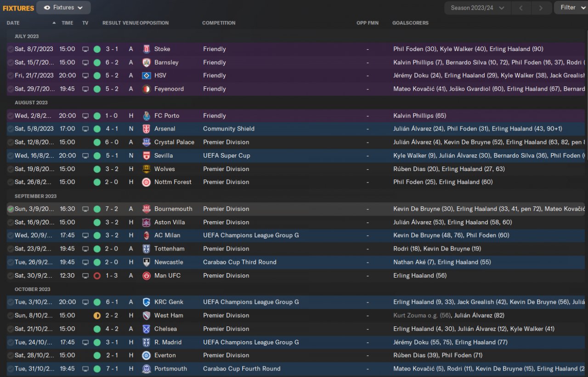Click the TV icon on the Sevilla row
Viewport: 588px width, 377px height.
[85, 156]
